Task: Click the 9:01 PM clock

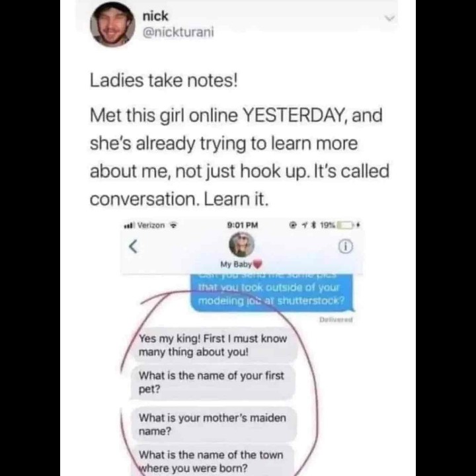Action: point(243,225)
